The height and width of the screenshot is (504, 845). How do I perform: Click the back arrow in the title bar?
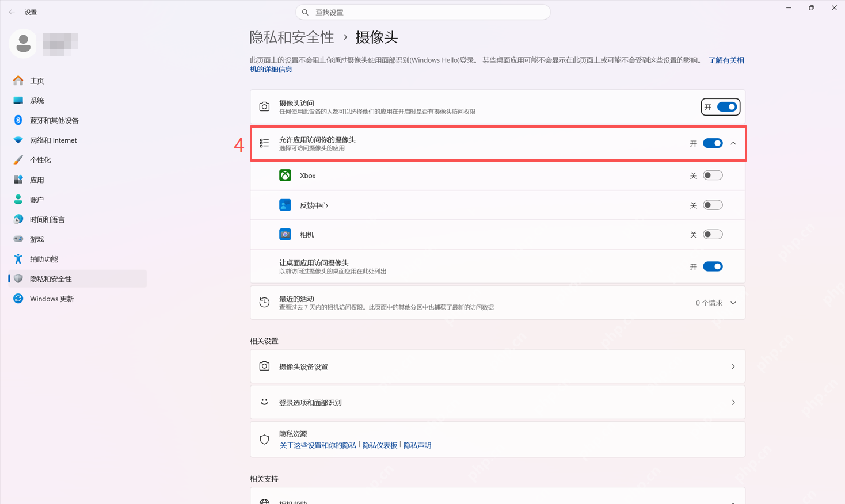tap(12, 12)
